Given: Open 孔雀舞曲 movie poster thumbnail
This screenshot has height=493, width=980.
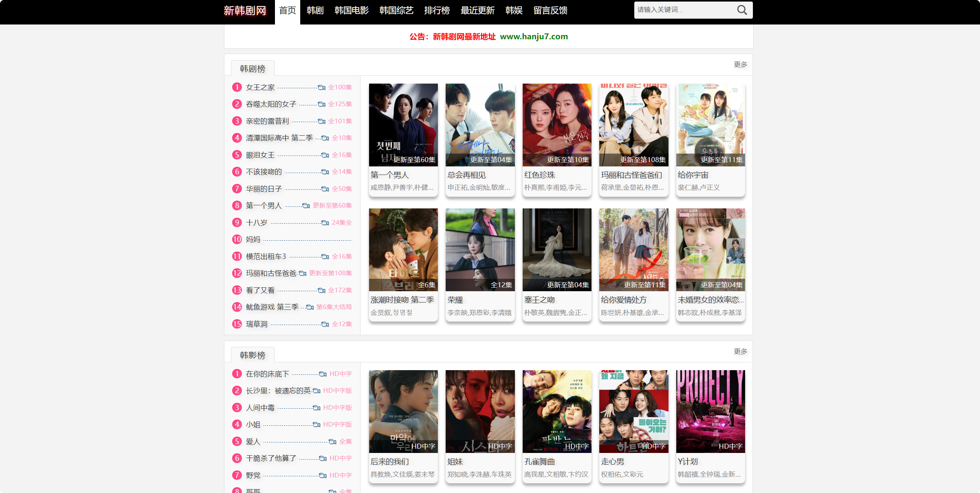Looking at the screenshot, I should click(x=556, y=411).
